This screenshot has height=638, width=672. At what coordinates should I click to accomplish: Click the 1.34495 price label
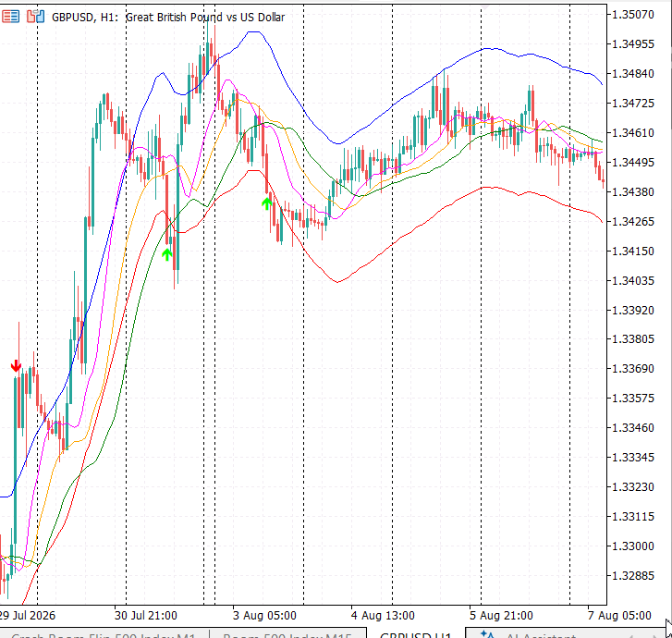click(x=633, y=163)
